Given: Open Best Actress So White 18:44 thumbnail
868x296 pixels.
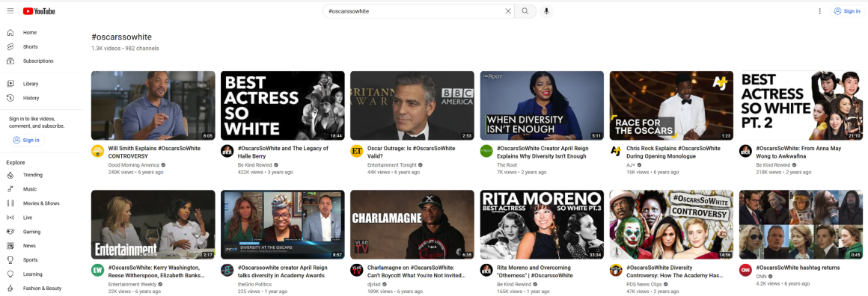Looking at the screenshot, I should point(282,105).
